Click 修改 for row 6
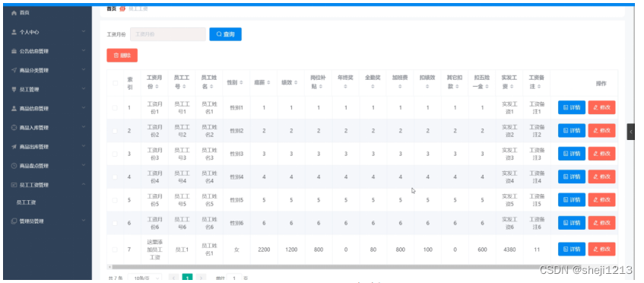The image size is (644, 283). pyautogui.click(x=601, y=223)
